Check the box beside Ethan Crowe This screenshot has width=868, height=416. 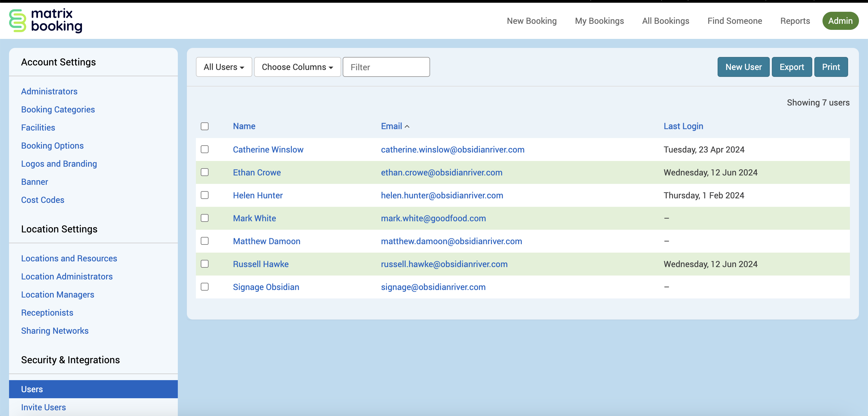(205, 172)
